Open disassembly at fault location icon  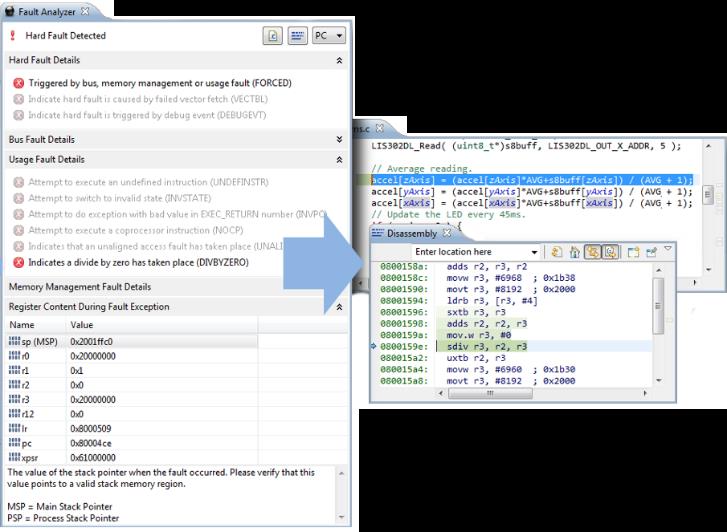(x=297, y=36)
